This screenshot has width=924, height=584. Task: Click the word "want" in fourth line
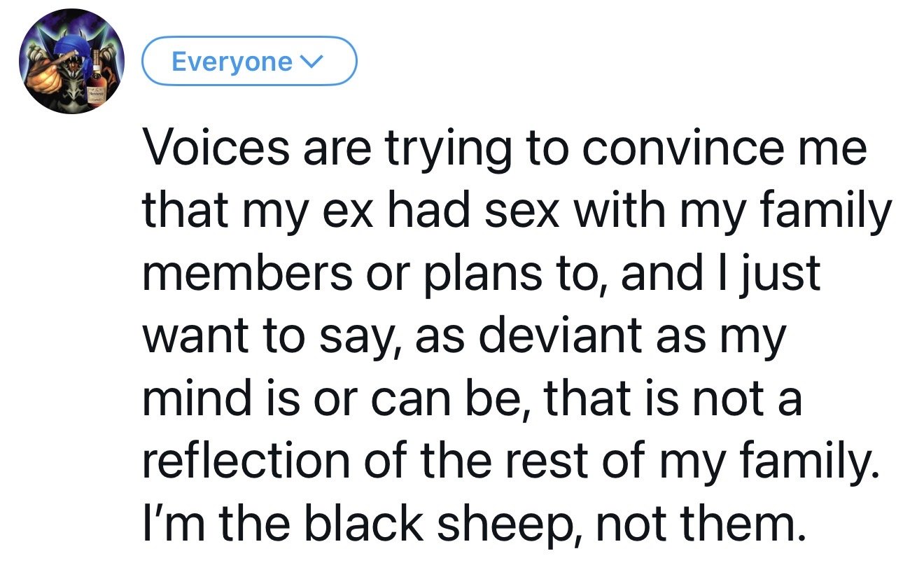(194, 335)
